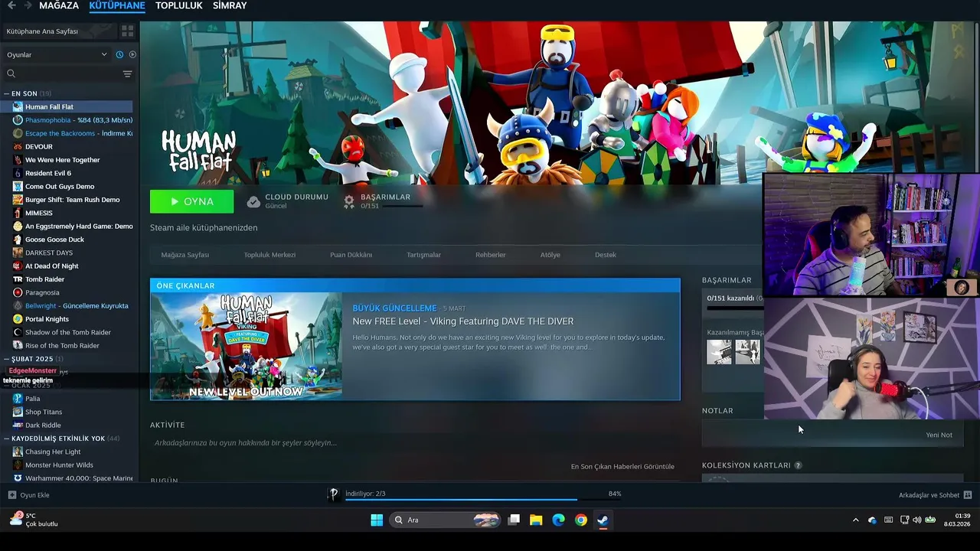Click the Koleksiyon Kartları help question icon
The height and width of the screenshot is (551, 980).
(x=798, y=465)
